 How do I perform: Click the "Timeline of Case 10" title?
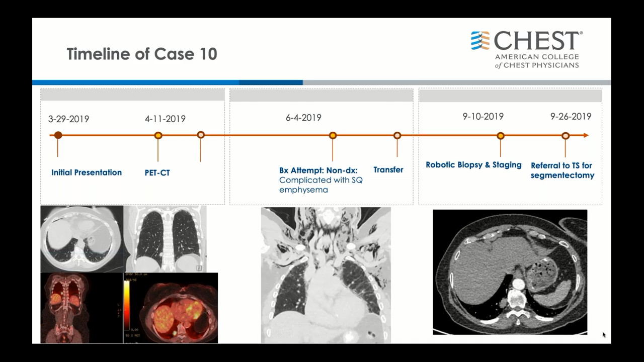pyautogui.click(x=142, y=54)
